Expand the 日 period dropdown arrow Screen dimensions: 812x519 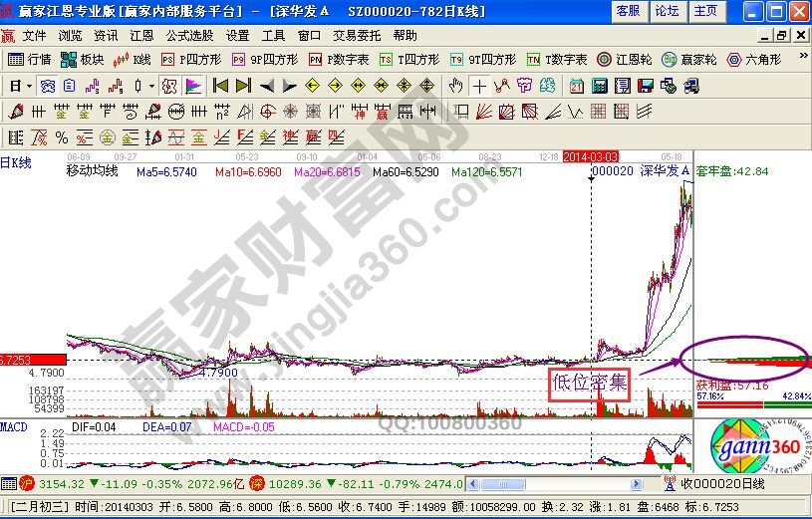point(29,86)
